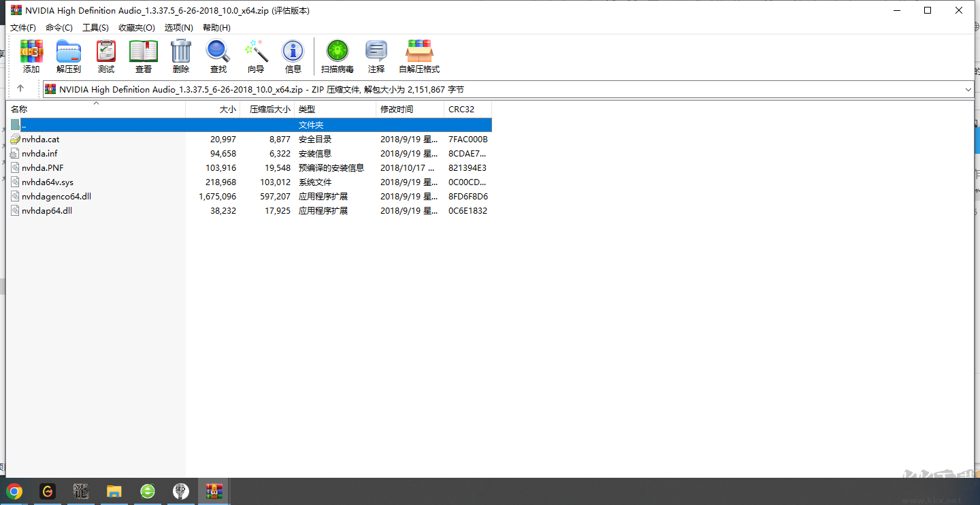Click the up-folder navigation arrow
The image size is (980, 505).
point(20,89)
